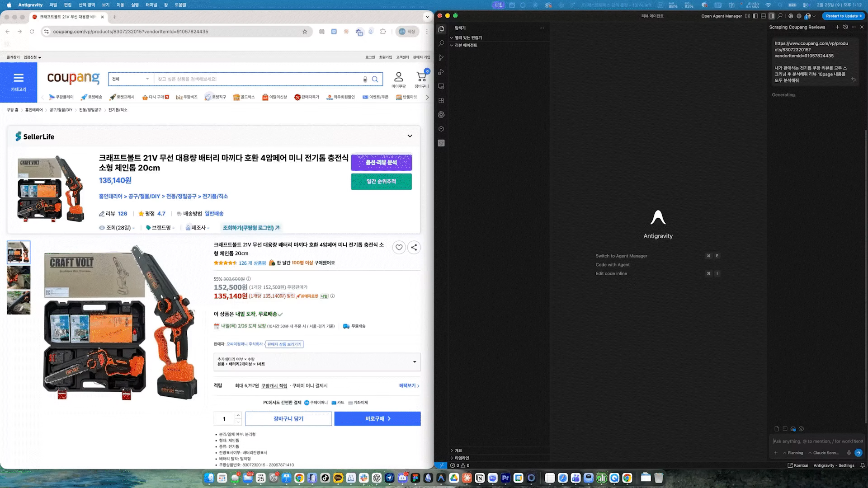Open a new Chrome tab with plus button
Viewport: 868px width, 488px height.
coord(114,17)
